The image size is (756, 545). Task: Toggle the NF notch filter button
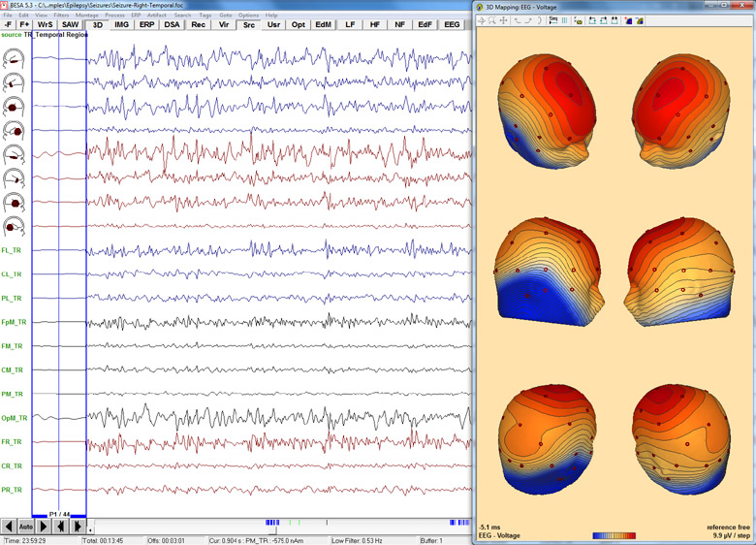(399, 24)
